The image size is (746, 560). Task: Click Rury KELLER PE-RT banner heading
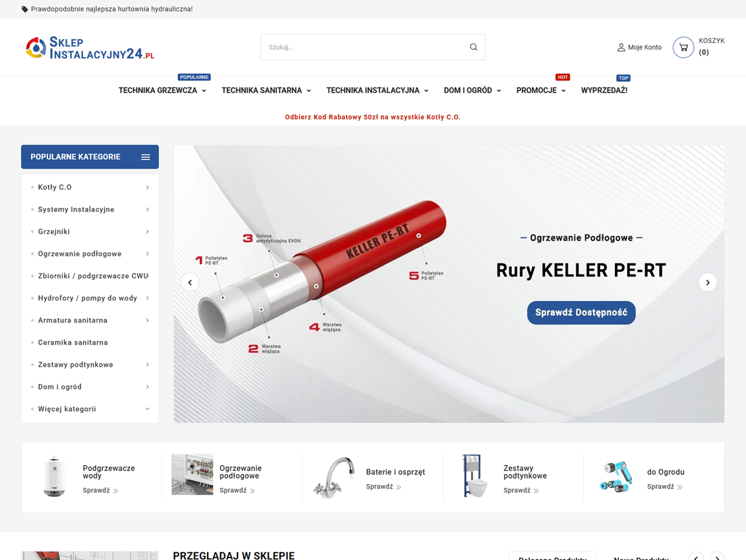click(581, 270)
